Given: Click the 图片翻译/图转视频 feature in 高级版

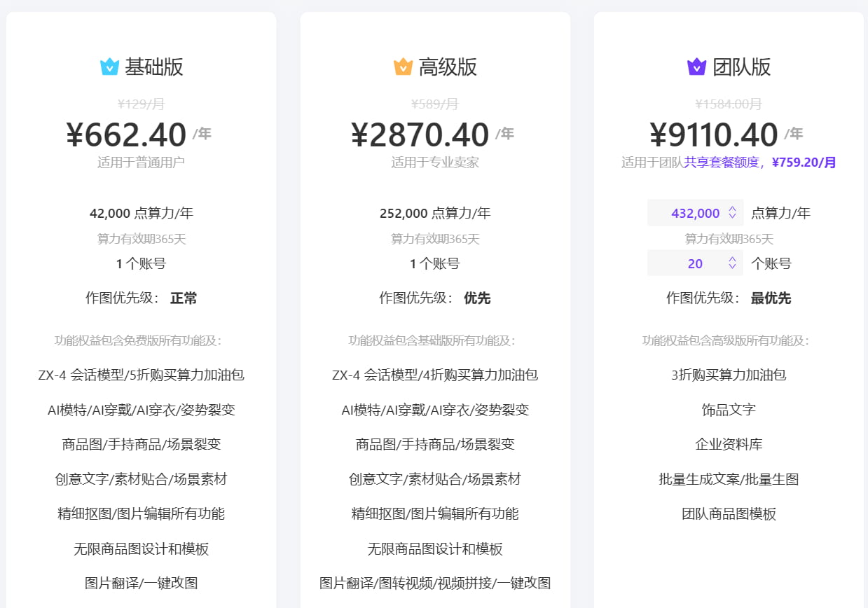Looking at the screenshot, I should (x=435, y=582).
